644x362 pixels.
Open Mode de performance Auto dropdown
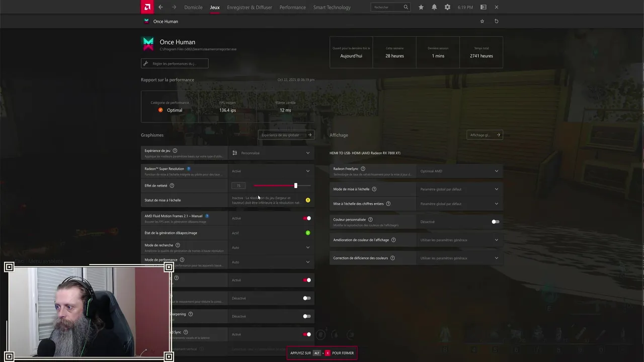click(x=271, y=262)
